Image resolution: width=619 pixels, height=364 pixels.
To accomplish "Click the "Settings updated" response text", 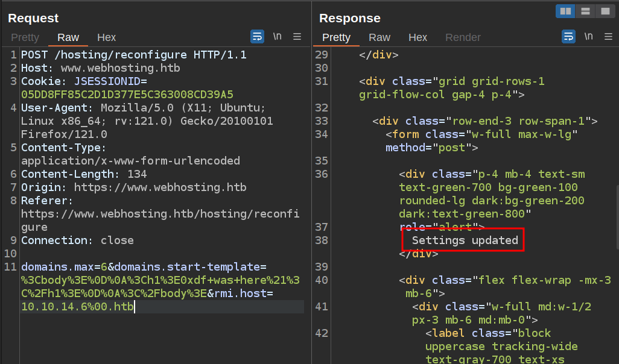I will coord(465,240).
